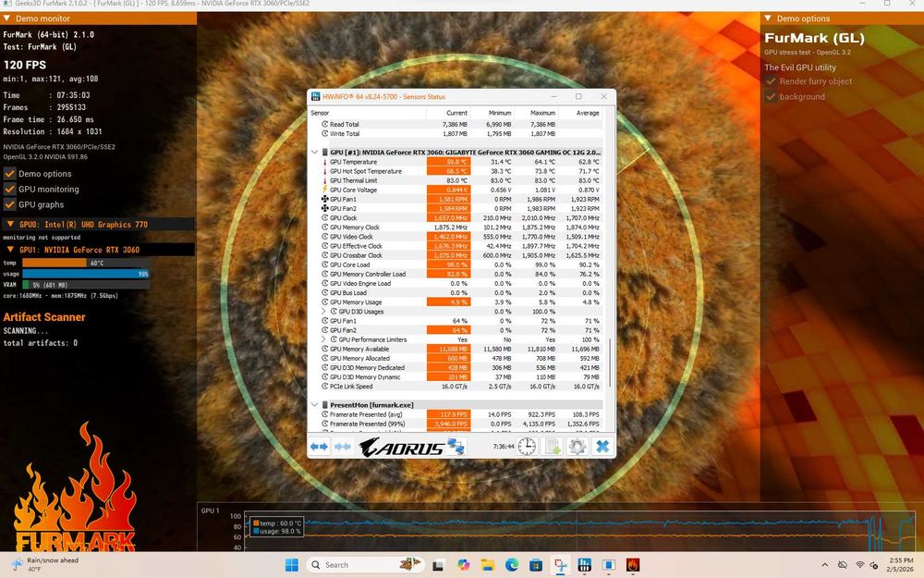Toggle the GPU graphs checkbox
The width and height of the screenshot is (924, 578).
9,204
